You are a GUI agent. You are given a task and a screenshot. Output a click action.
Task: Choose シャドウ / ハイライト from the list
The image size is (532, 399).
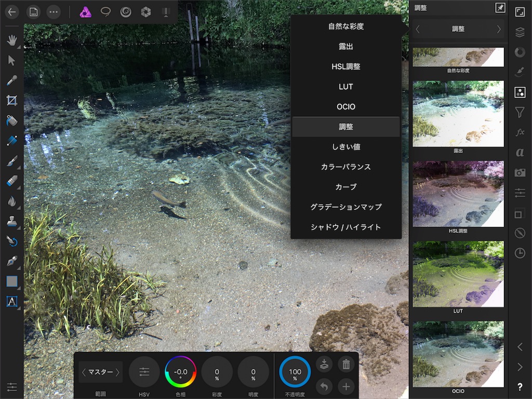[x=346, y=227]
